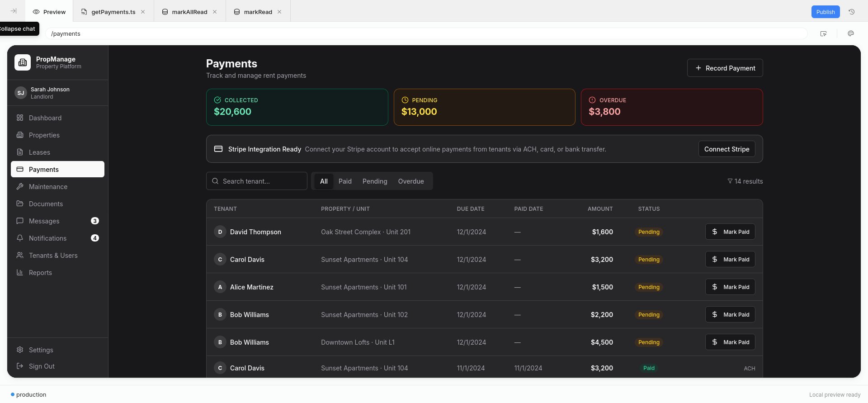Viewport: 868px width, 403px height.
Task: Switch to the Preview tab
Action: click(49, 12)
